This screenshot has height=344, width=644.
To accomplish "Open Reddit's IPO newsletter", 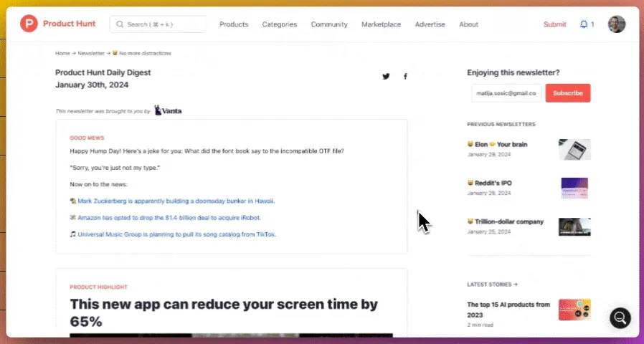I will tap(489, 183).
